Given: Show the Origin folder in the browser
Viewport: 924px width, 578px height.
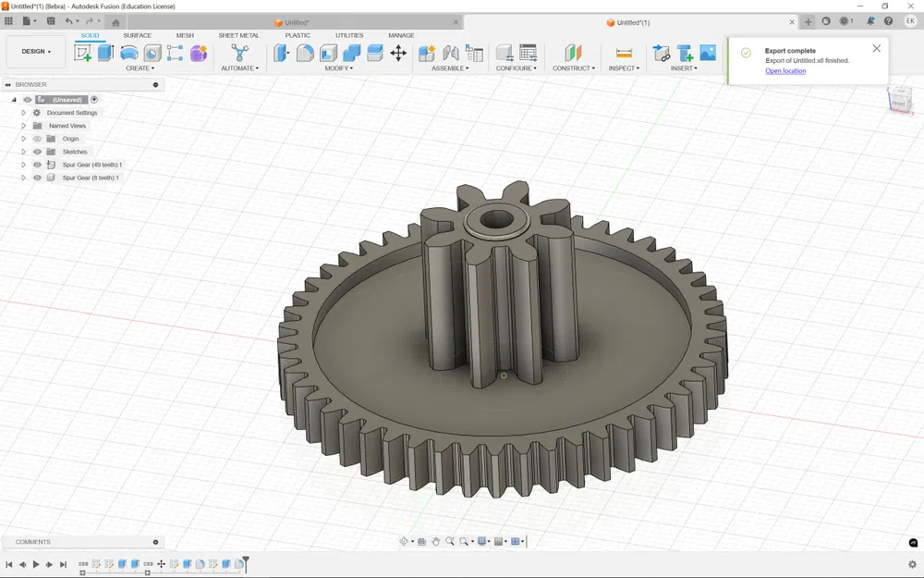Looking at the screenshot, I should (x=37, y=138).
